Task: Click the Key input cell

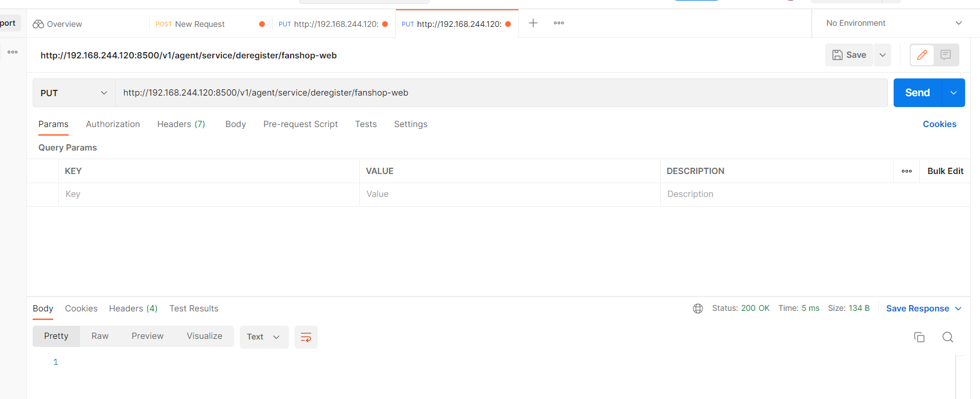Action: 209,194
